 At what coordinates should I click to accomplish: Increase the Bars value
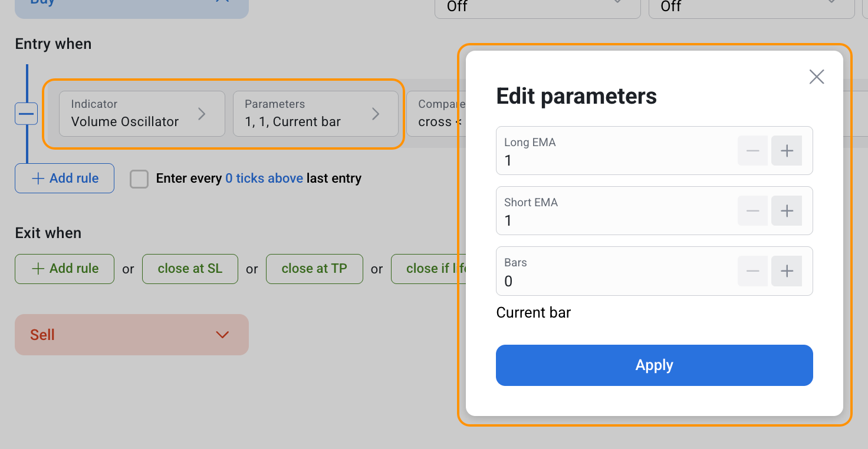click(787, 271)
